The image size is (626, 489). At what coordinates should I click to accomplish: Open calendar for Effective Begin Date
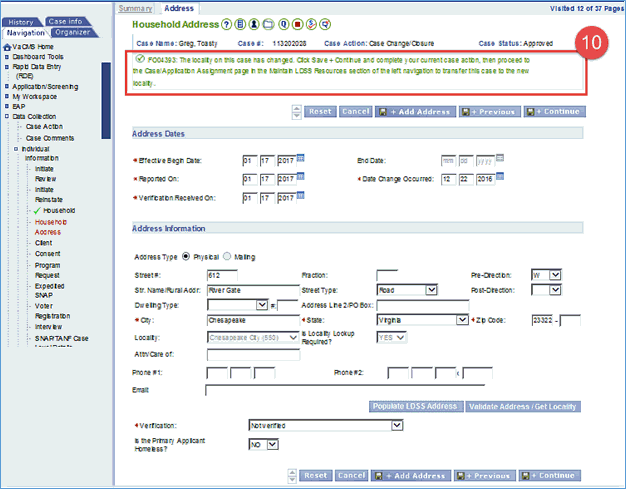(301, 158)
